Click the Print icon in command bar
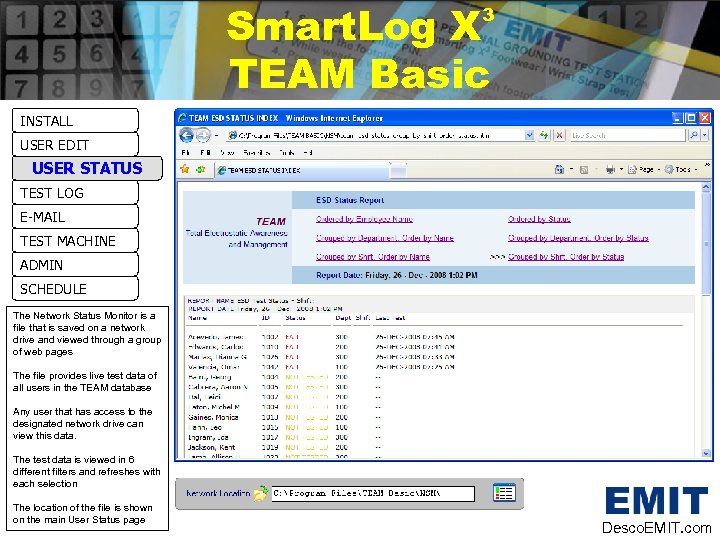 (610, 170)
